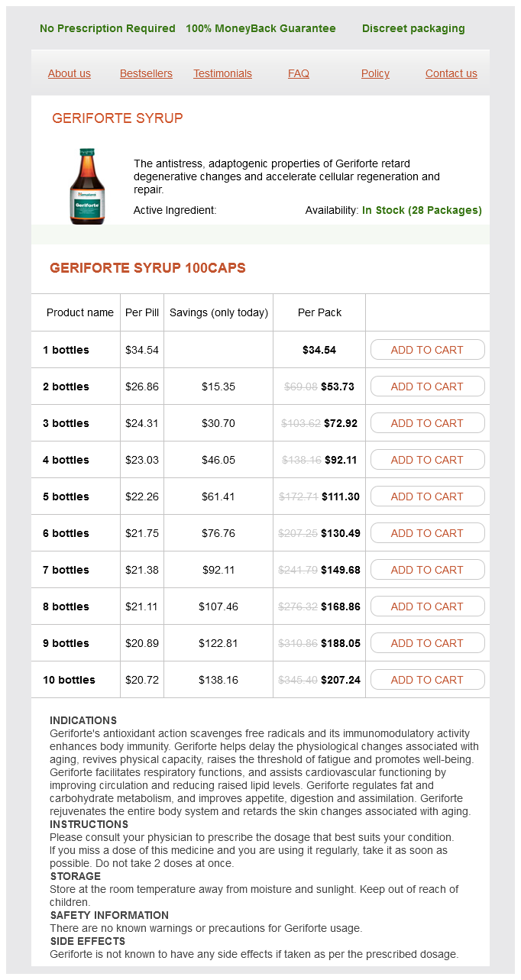
Task: Open the About us page
Action: click(70, 73)
